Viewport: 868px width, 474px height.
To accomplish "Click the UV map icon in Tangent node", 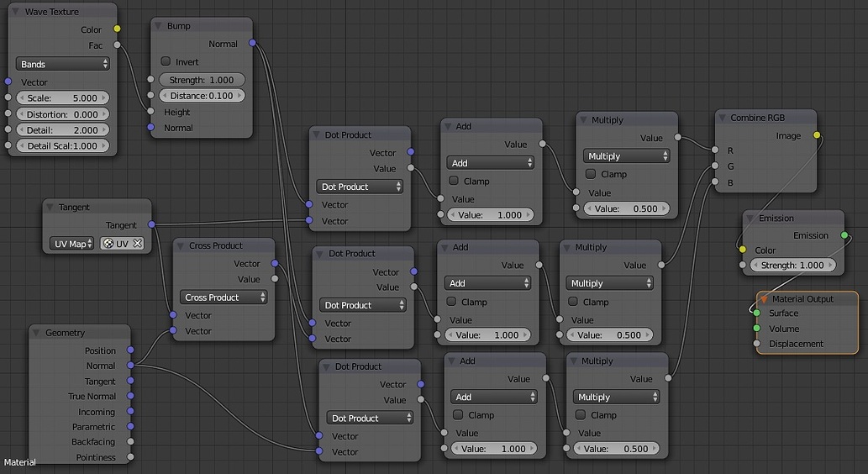I will [x=108, y=243].
